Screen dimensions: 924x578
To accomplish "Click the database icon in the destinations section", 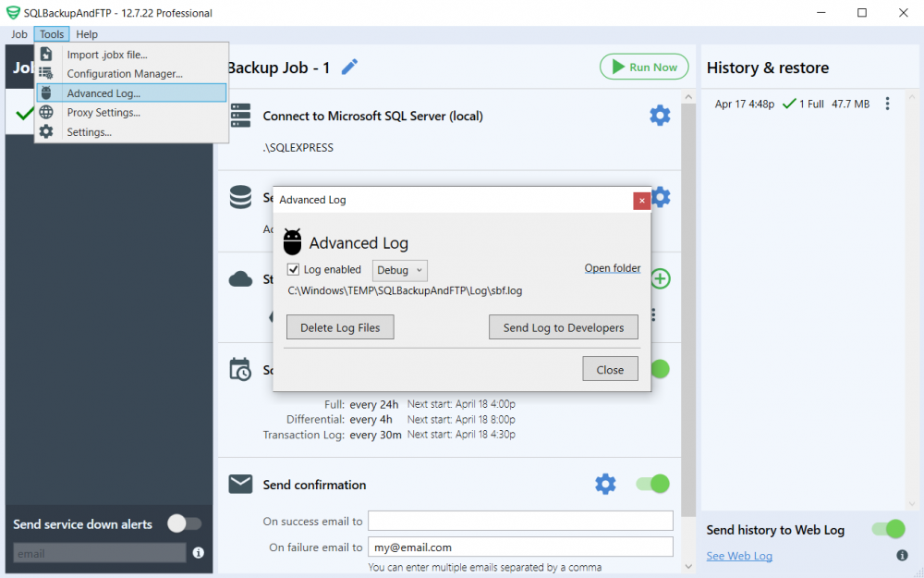I will coord(240,197).
